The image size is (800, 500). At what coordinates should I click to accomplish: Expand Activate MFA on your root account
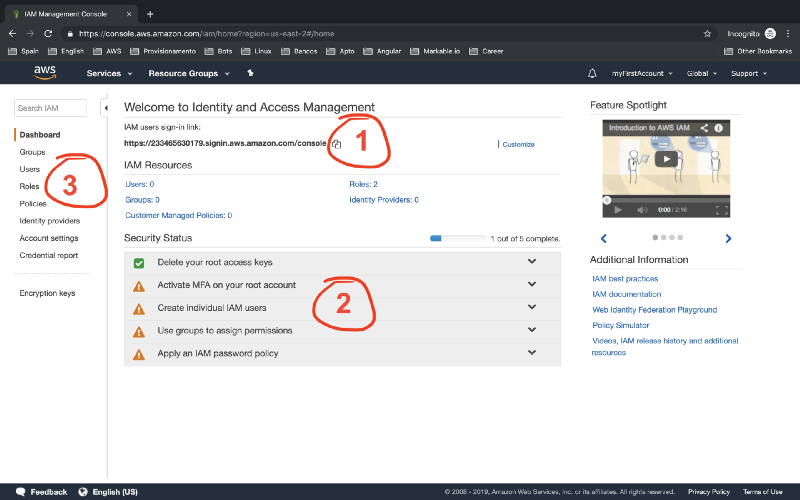(532, 284)
